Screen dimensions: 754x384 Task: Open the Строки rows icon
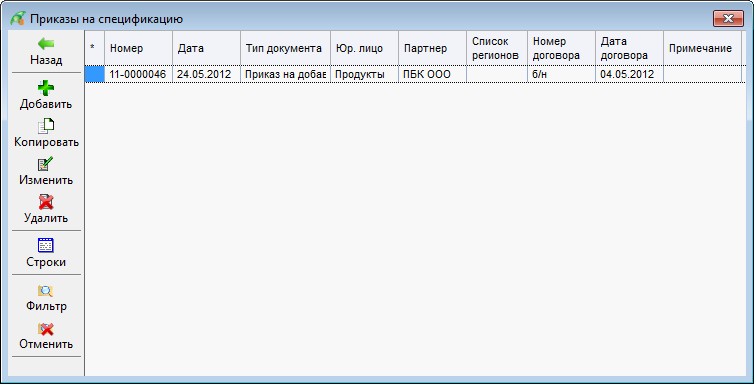(x=46, y=246)
